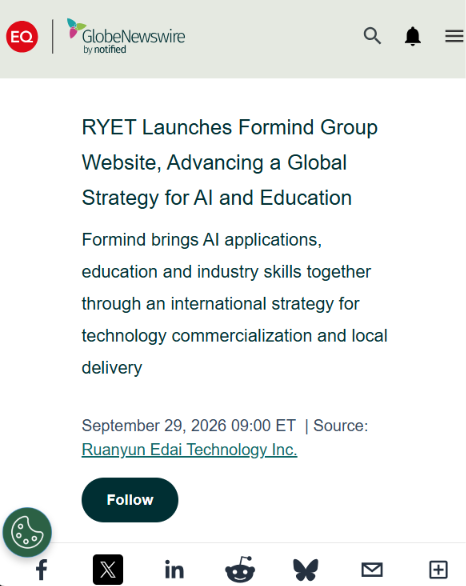Click the Follow button
Screen dimensions: 466x586
[130, 500]
